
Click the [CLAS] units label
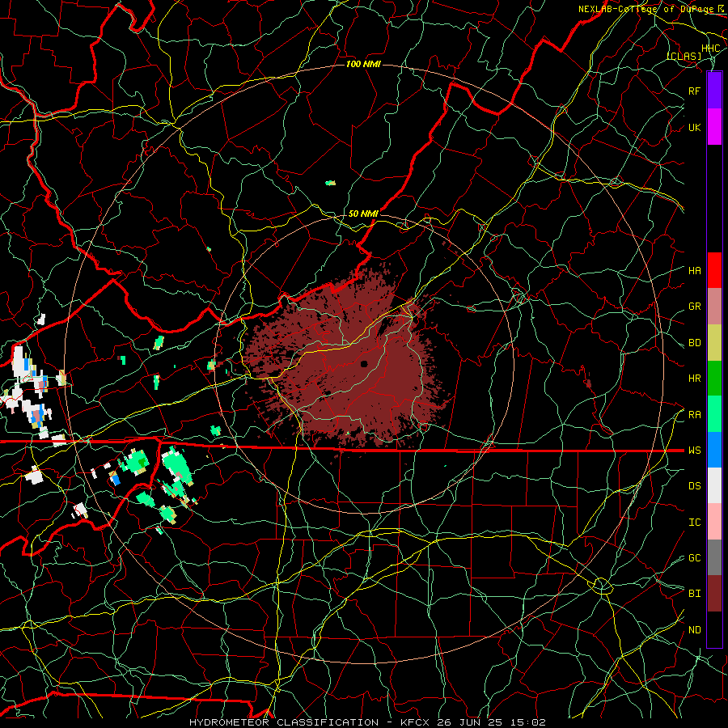pos(684,56)
